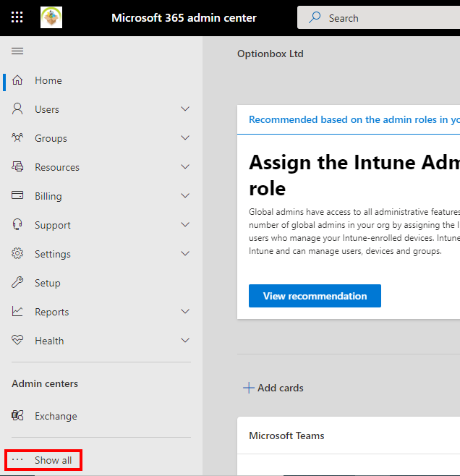Click the organization logo in header
The height and width of the screenshot is (476, 460).
tap(51, 17)
